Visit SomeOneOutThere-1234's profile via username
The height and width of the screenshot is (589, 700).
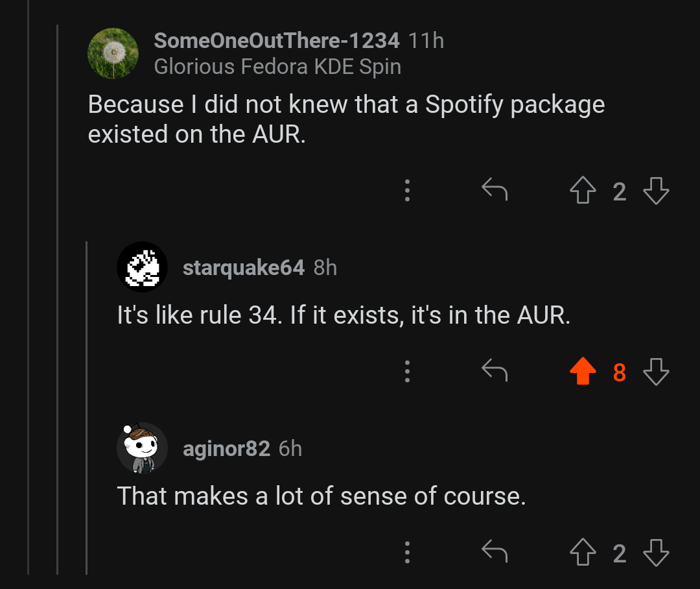(x=277, y=41)
